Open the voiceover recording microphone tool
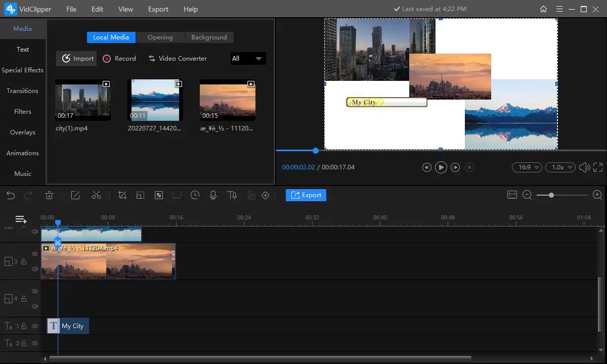Screen dimensions: 607x364 tap(212, 195)
